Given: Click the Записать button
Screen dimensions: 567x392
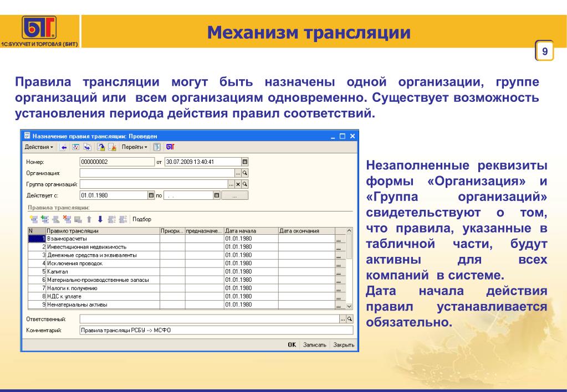Looking at the screenshot, I should pos(315,345).
